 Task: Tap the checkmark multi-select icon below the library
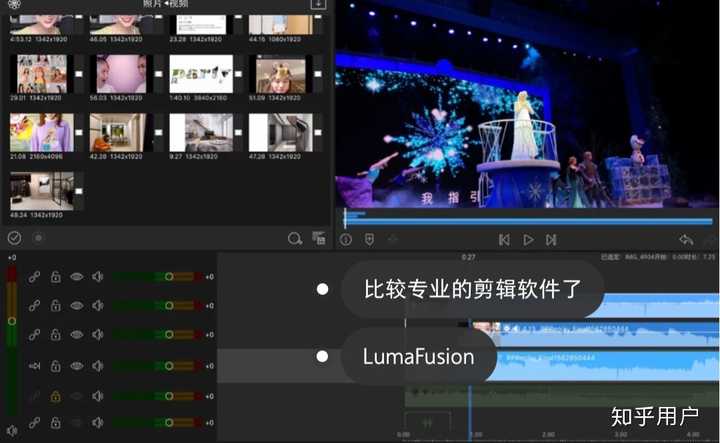[x=14, y=238]
